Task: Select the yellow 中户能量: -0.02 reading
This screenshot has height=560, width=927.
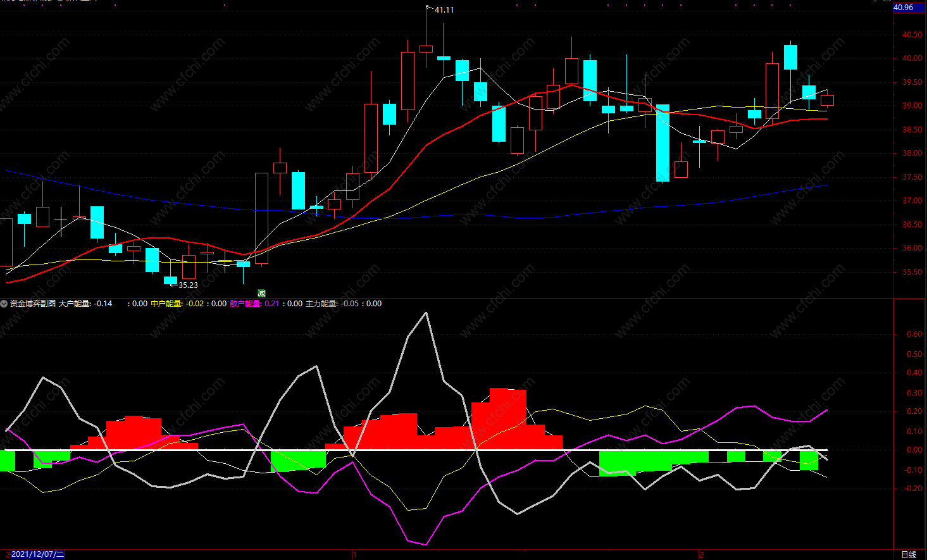Action: tap(177, 304)
